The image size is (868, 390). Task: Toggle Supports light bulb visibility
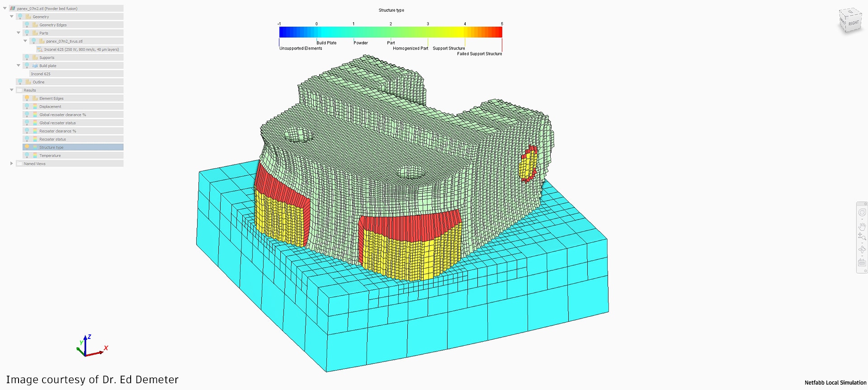tap(27, 57)
